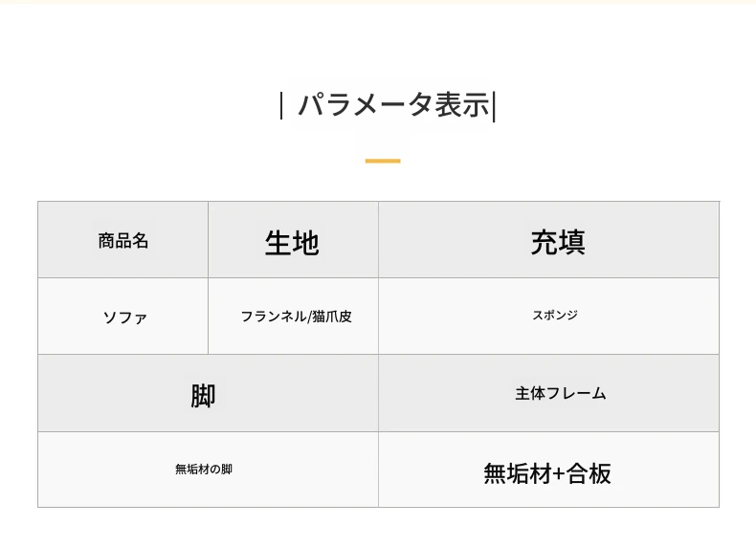Click the word 猫爪皮 in the fabric cell

click(x=333, y=316)
